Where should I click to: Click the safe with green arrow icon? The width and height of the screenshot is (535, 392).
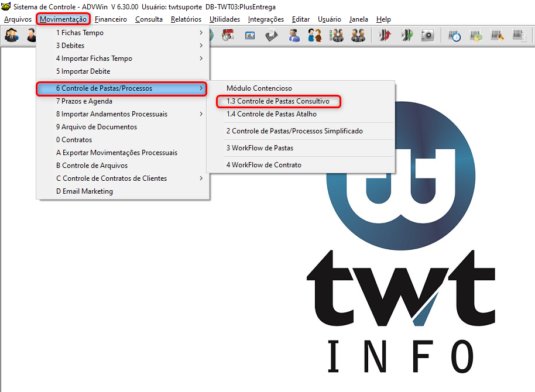(406, 36)
